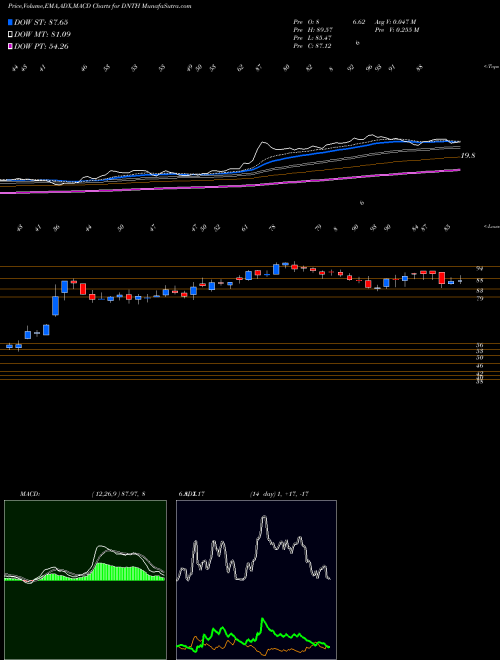Click the white DOW MT legend swatch
Viewport: 500px width, 660px height.
(10, 35)
